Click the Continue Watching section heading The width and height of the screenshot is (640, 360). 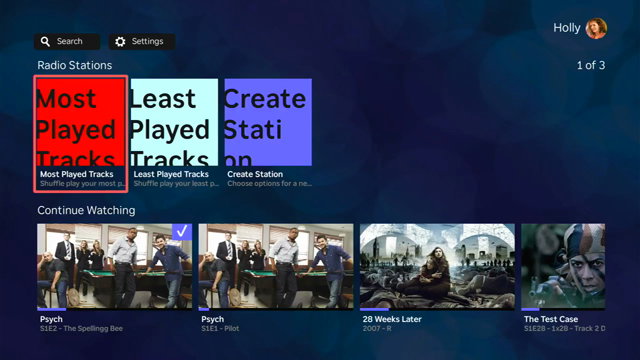86,210
